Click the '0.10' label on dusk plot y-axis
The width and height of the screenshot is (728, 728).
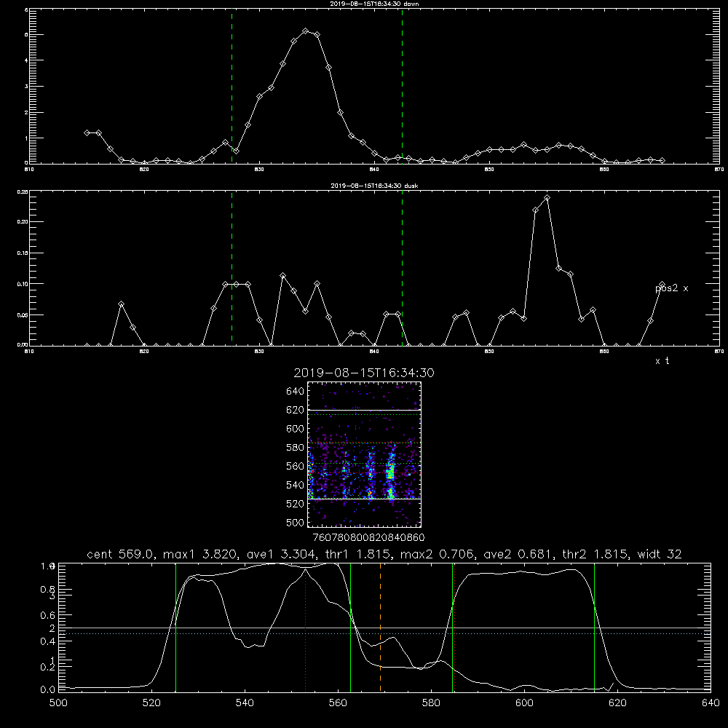(23, 284)
